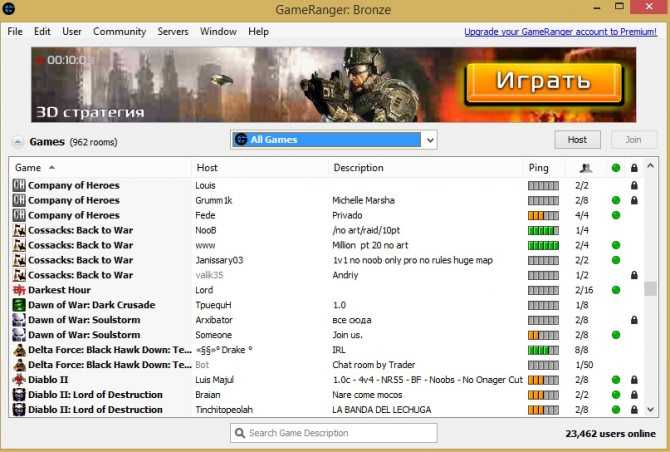
Task: Click the ping bar in www's Cossacks row
Action: tap(543, 245)
